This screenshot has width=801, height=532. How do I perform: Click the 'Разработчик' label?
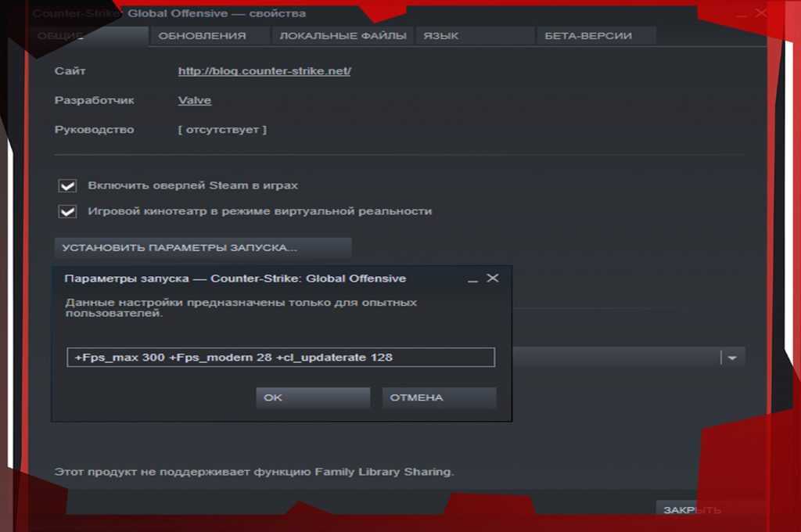[x=95, y=100]
